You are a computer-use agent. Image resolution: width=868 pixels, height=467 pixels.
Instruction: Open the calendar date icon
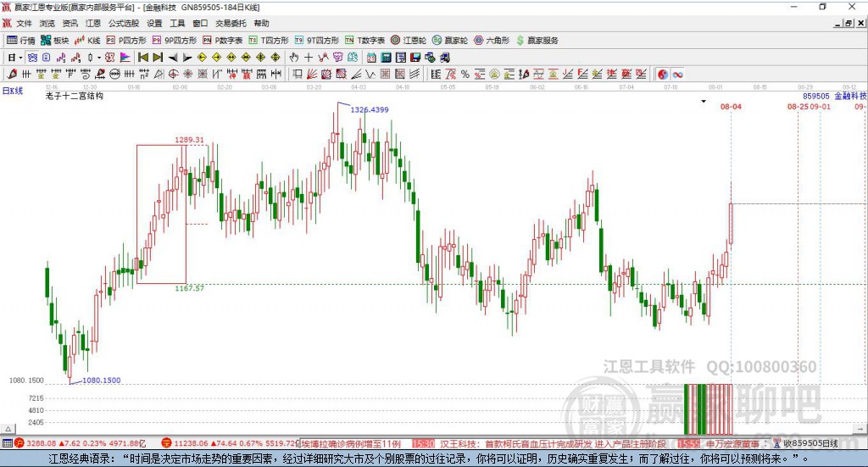pos(371,58)
